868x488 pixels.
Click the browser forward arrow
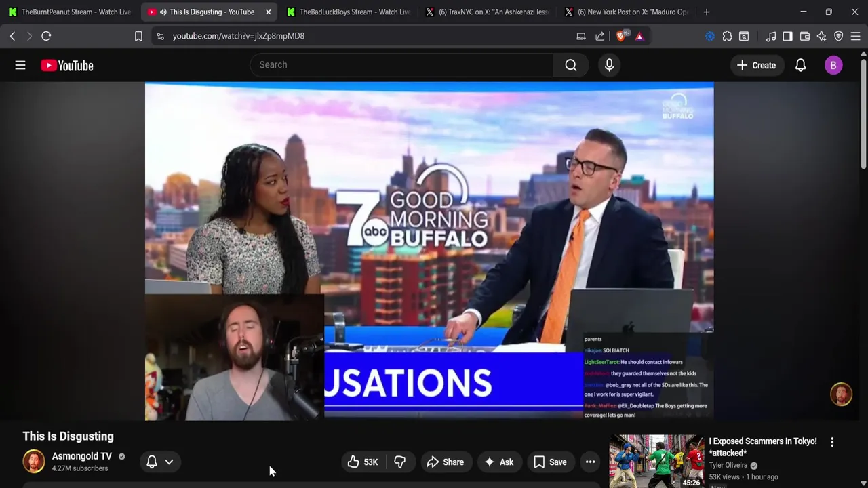pos(29,36)
